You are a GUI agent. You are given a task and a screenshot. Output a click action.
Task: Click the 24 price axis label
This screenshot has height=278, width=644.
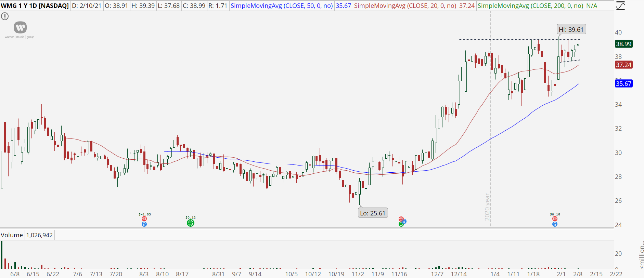pyautogui.click(x=618, y=225)
